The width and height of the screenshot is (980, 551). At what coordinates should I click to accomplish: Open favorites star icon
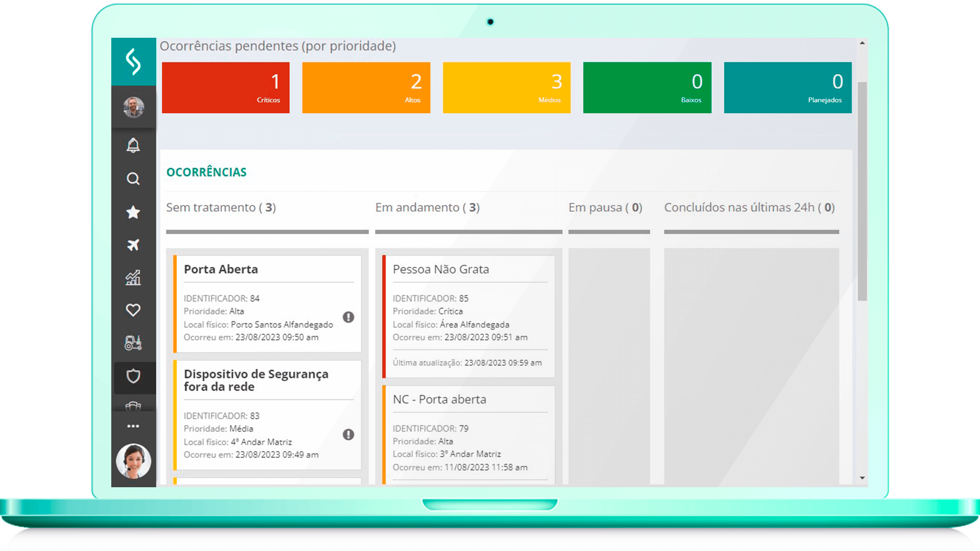[133, 212]
